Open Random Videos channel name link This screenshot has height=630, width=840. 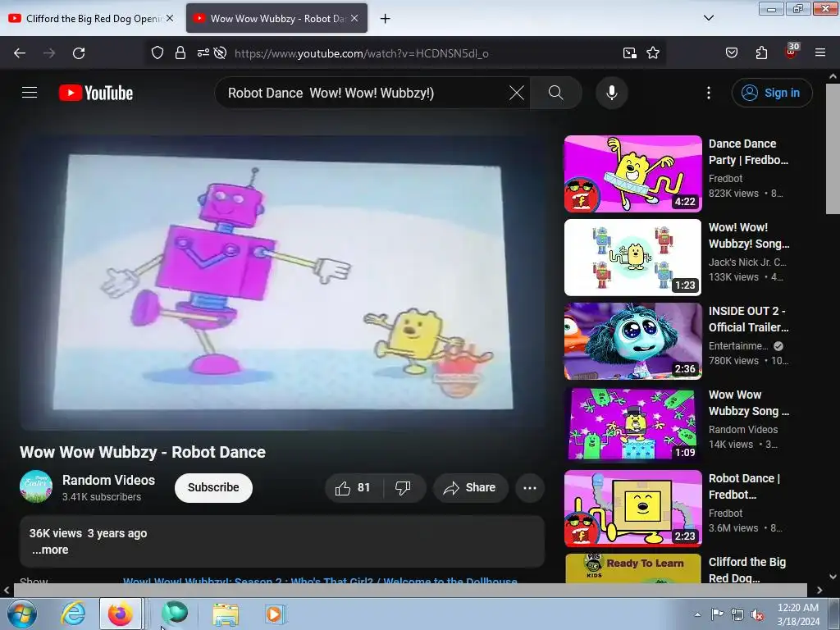click(109, 480)
